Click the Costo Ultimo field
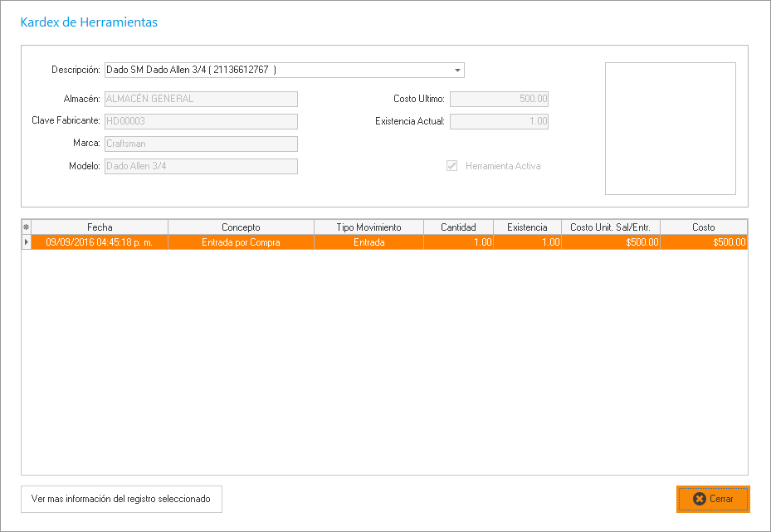The image size is (771, 532). point(499,99)
